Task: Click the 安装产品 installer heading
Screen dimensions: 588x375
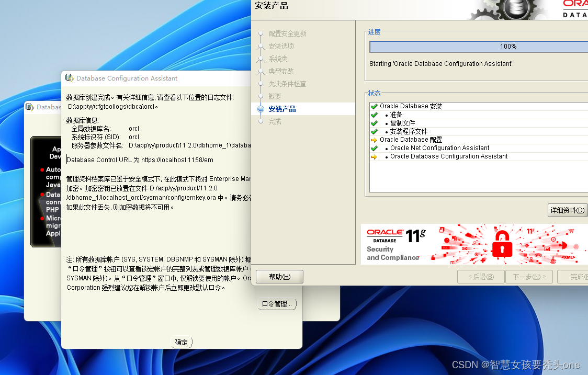Action: [x=272, y=6]
